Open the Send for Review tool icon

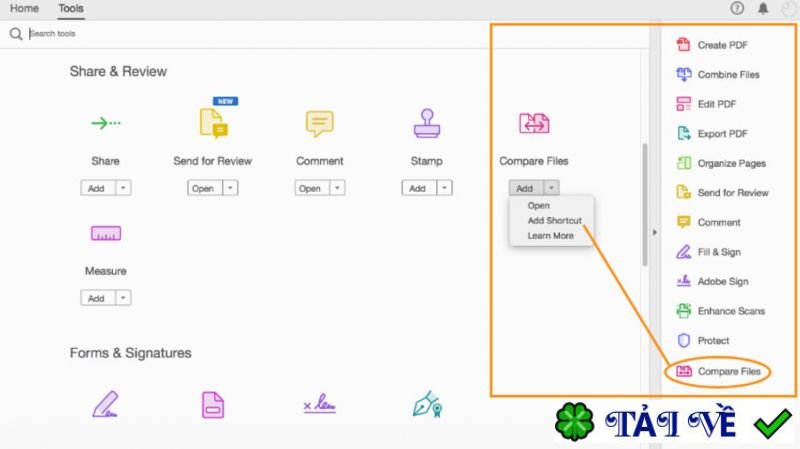pos(213,123)
